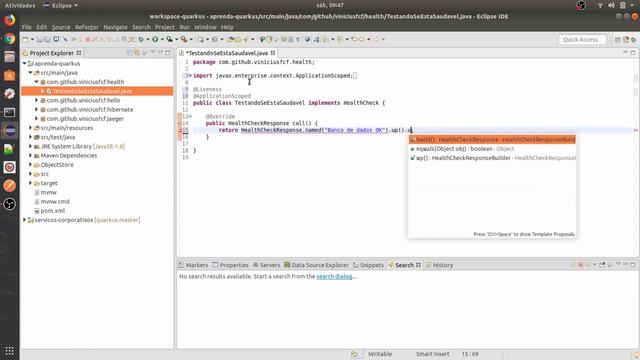Click the OBS tray icon in top bar

(x=581, y=5)
